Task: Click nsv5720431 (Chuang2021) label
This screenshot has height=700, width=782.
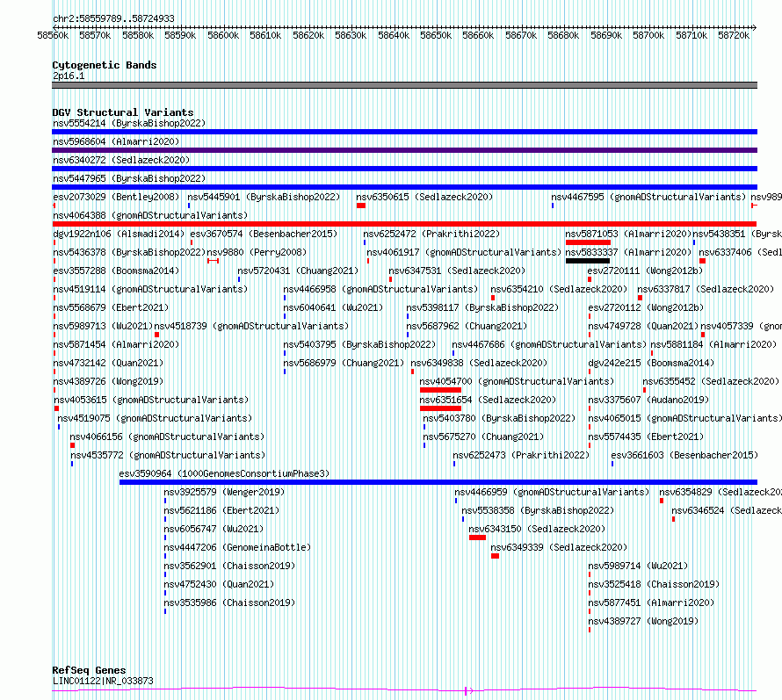Action: pyautogui.click(x=298, y=271)
